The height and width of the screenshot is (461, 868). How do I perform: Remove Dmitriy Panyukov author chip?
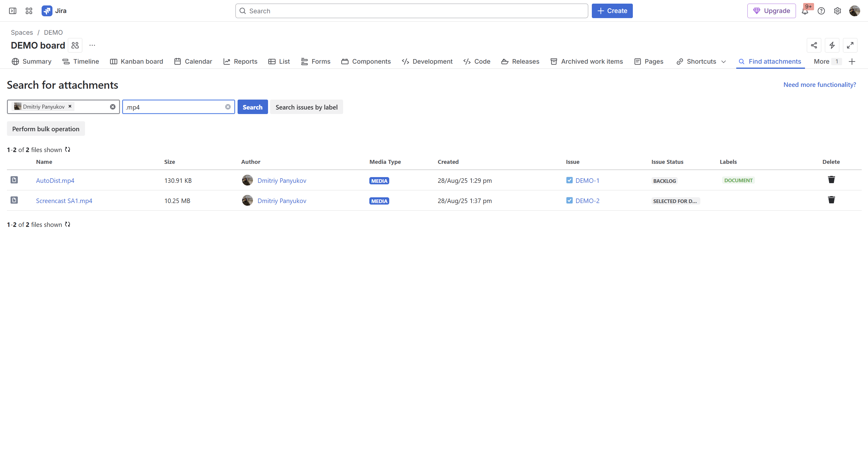pyautogui.click(x=70, y=106)
